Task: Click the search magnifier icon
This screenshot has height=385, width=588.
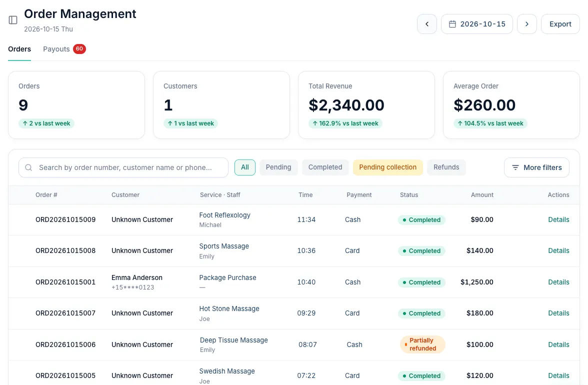Action: (x=28, y=167)
